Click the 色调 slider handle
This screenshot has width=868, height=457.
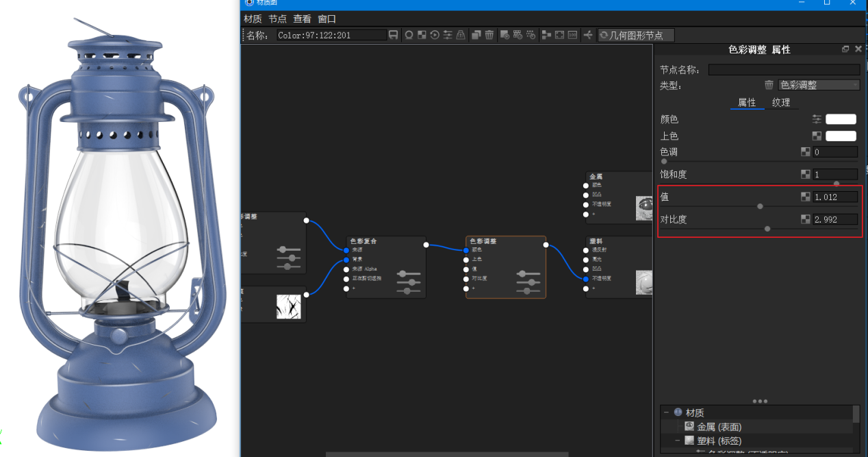[664, 162]
